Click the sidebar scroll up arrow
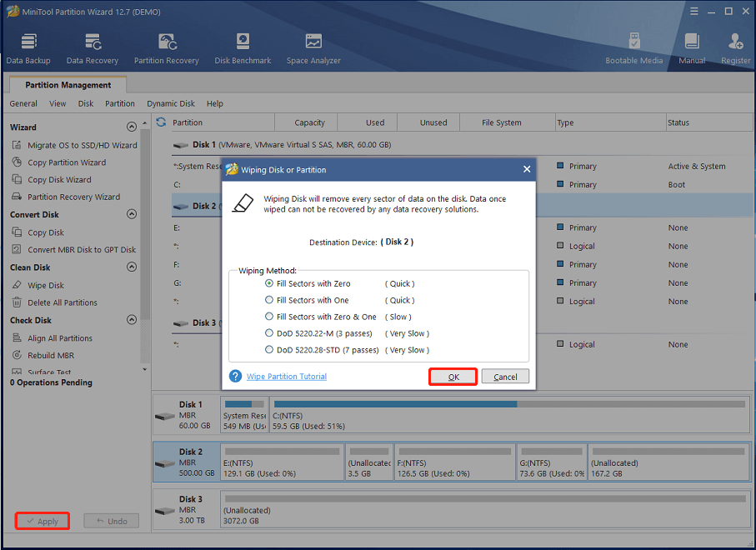Screen dimensions: 756x550 point(145,124)
